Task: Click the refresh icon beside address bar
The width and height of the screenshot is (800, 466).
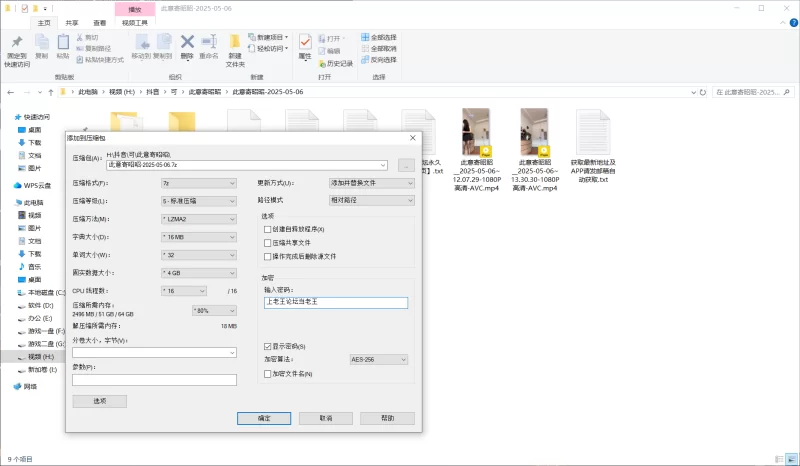Action: 703,92
